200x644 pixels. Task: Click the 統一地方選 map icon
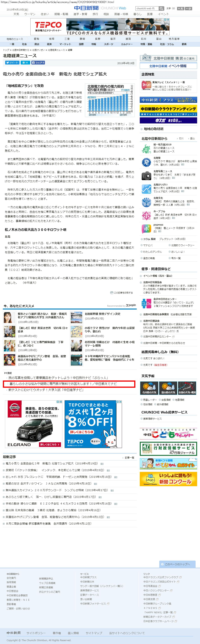[146, 149]
